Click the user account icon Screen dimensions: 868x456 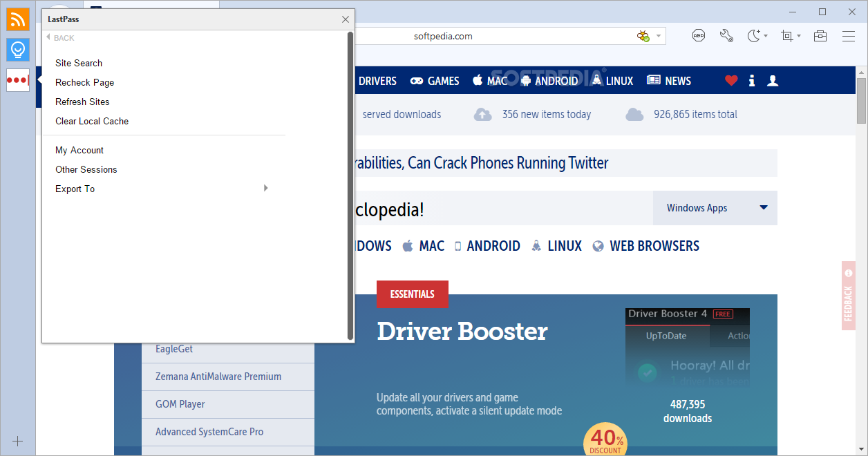coord(773,81)
